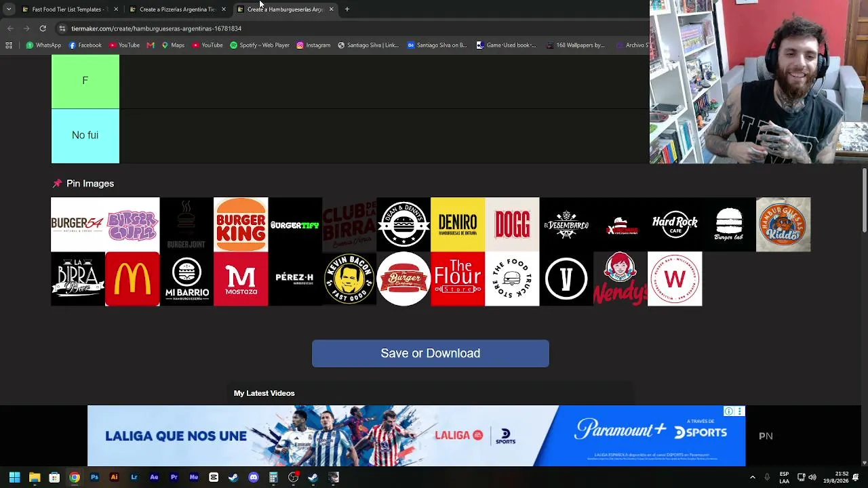Viewport: 868px width, 488px height.
Task: Choose the DOGG logo tile
Action: pyautogui.click(x=512, y=224)
